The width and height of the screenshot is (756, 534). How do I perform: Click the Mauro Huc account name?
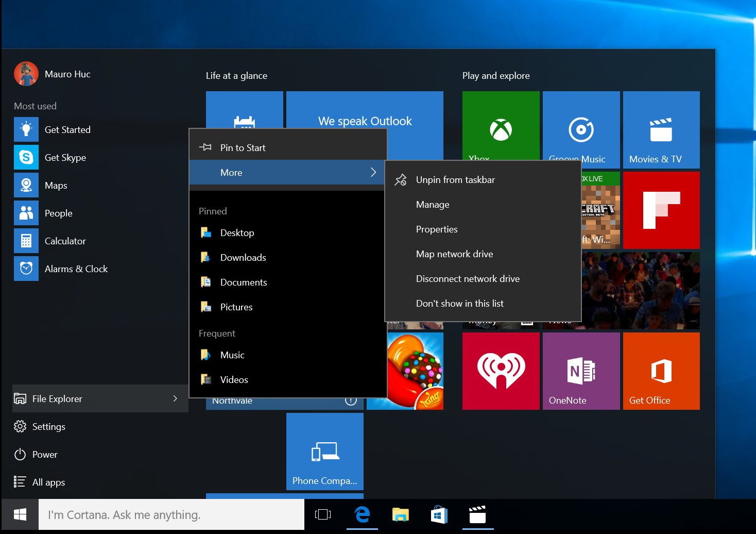point(67,74)
